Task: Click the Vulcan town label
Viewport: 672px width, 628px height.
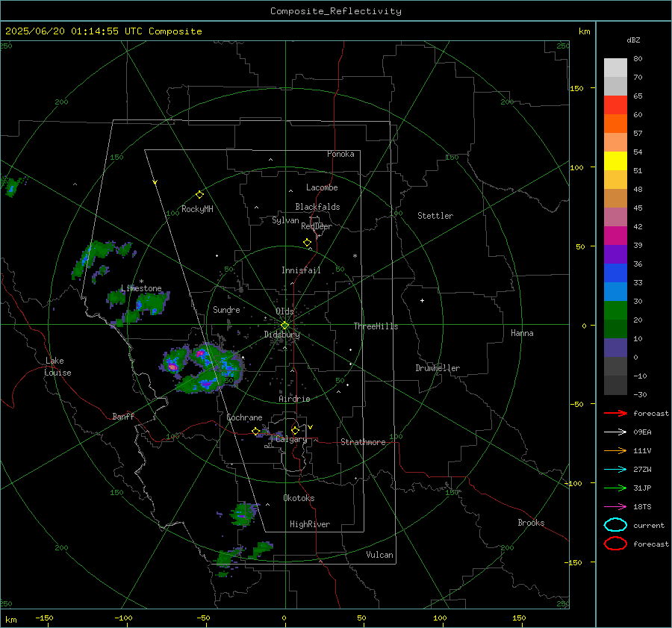Action: pos(379,555)
